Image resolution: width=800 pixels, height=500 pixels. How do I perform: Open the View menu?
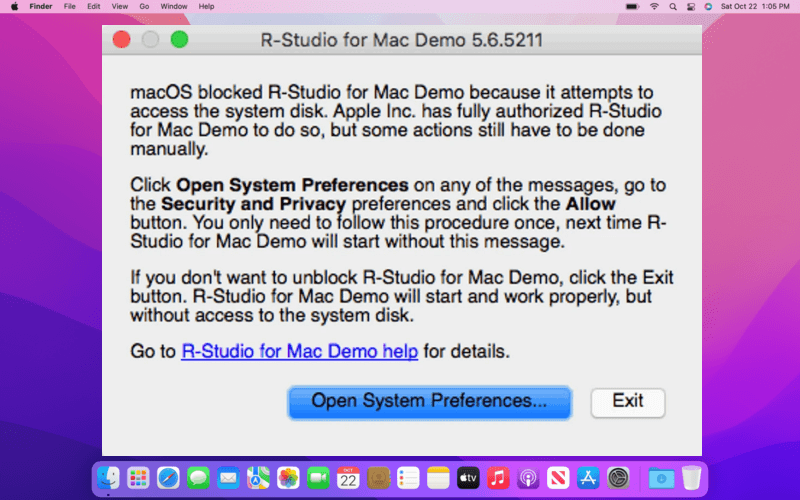[x=119, y=7]
